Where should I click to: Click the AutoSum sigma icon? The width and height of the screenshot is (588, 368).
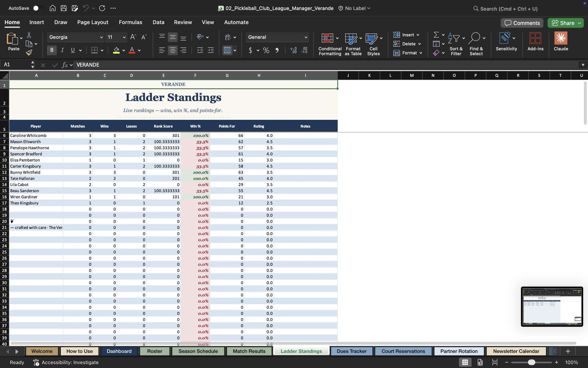tap(436, 35)
